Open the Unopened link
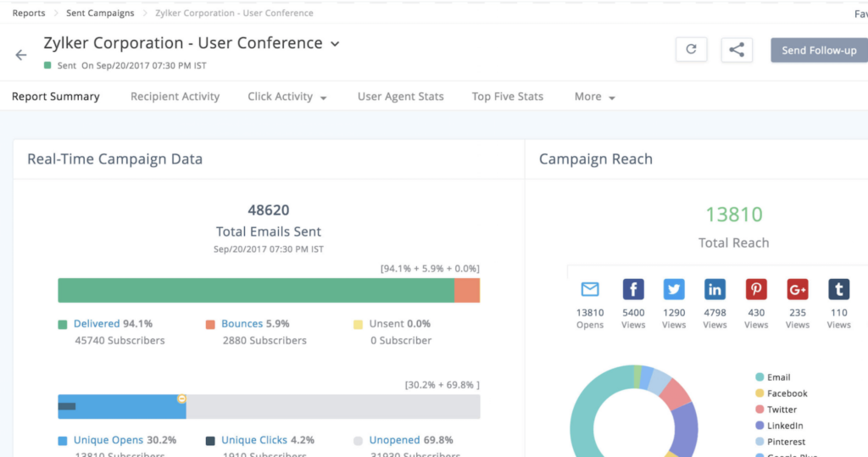 pos(394,440)
